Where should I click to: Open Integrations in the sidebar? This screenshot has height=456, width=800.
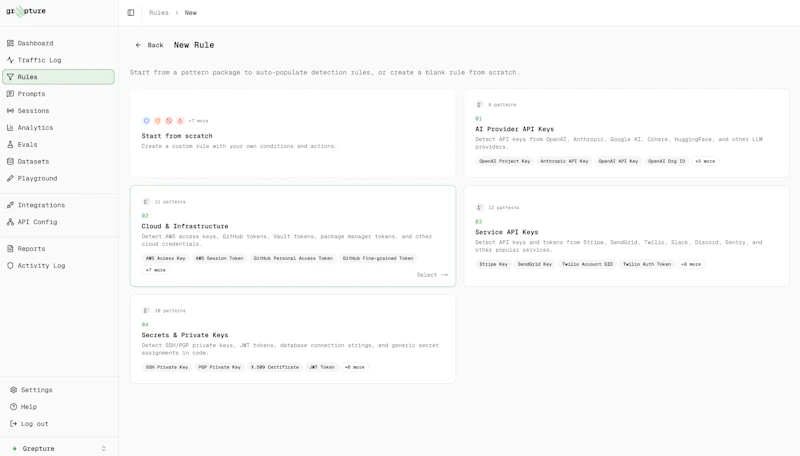point(59,205)
